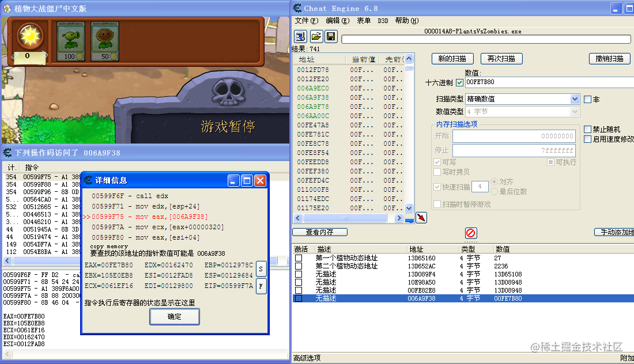Image resolution: width=634 pixels, height=364 pixels.
Task: Open the 表单 menu
Action: (x=364, y=21)
